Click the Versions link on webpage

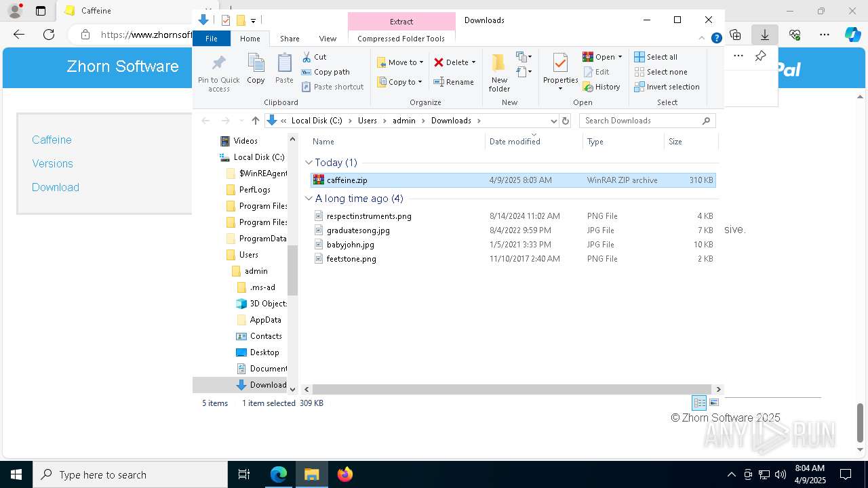pos(52,163)
